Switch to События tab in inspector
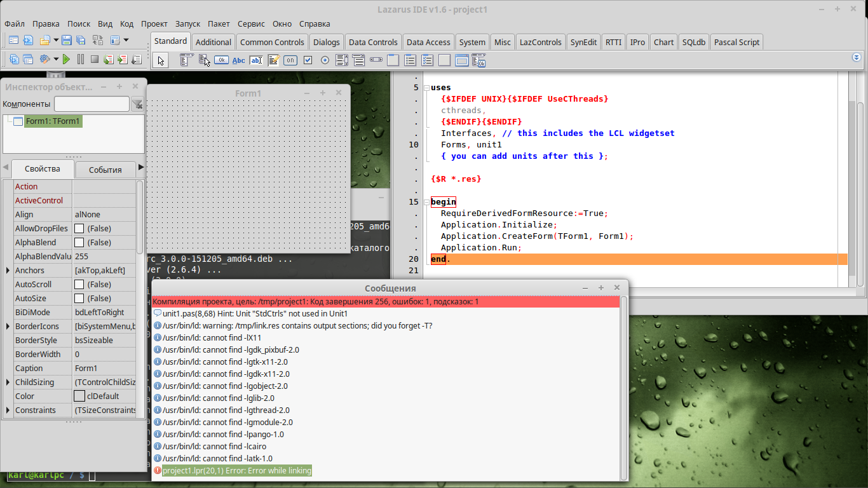Image resolution: width=868 pixels, height=488 pixels. tap(105, 170)
